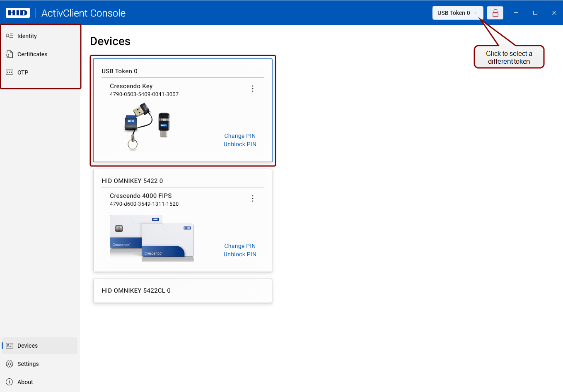Click Change PIN for Crescendo 4000 FIPS
Image resolution: width=563 pixels, height=392 pixels.
point(240,246)
